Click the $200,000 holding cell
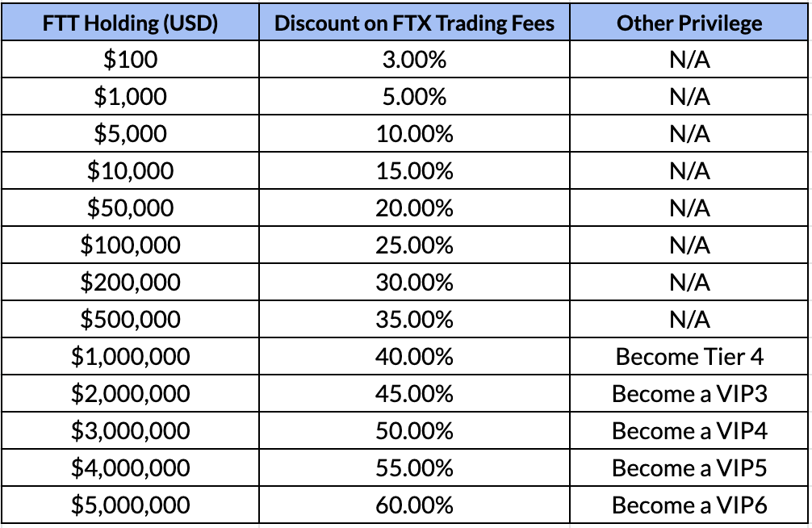The image size is (812, 528). tap(131, 283)
